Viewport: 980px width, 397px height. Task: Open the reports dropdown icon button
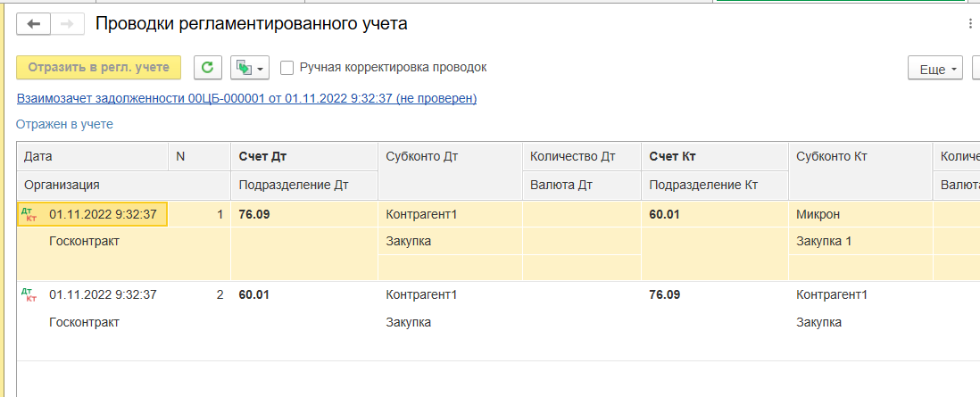250,68
